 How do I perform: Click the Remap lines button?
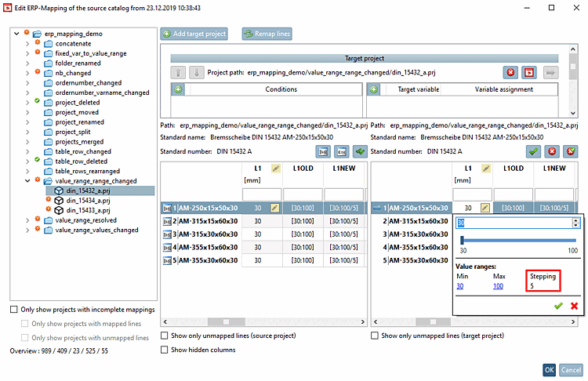point(267,34)
